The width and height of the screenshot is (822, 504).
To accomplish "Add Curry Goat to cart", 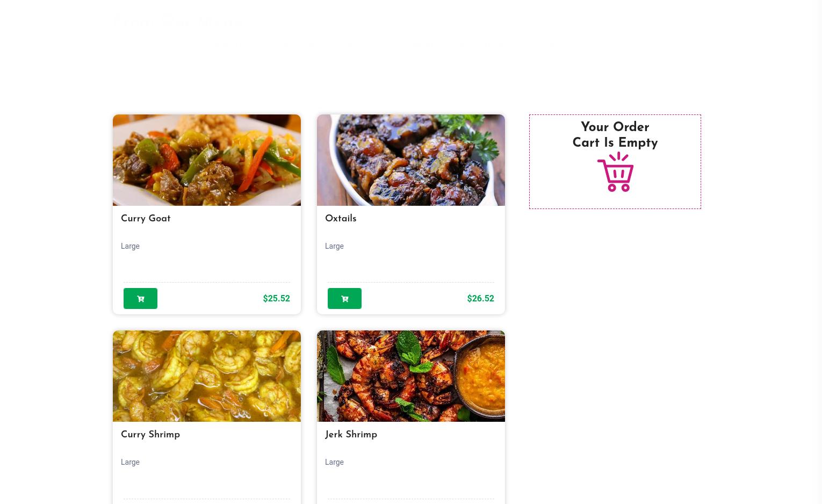I will tap(140, 298).
